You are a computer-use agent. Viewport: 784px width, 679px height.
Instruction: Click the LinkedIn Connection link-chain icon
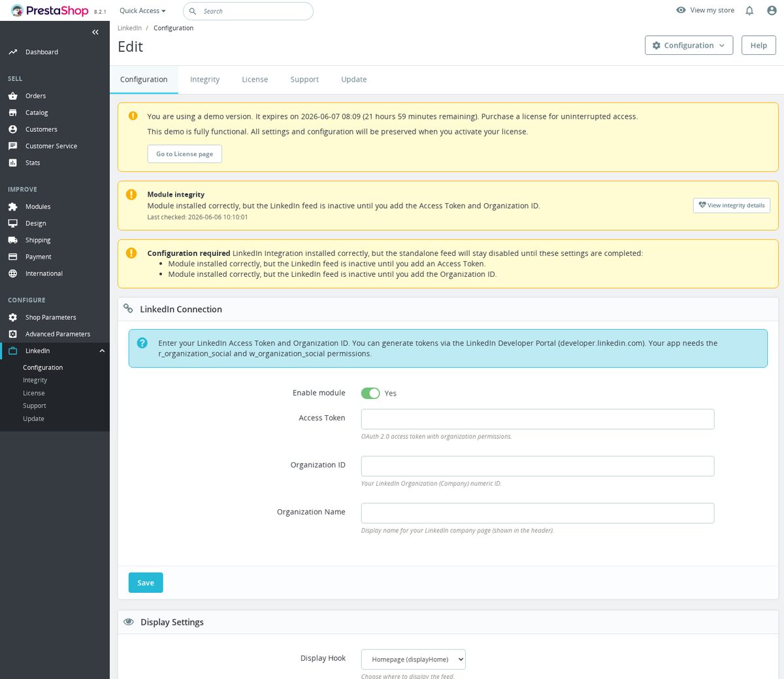pyautogui.click(x=129, y=309)
